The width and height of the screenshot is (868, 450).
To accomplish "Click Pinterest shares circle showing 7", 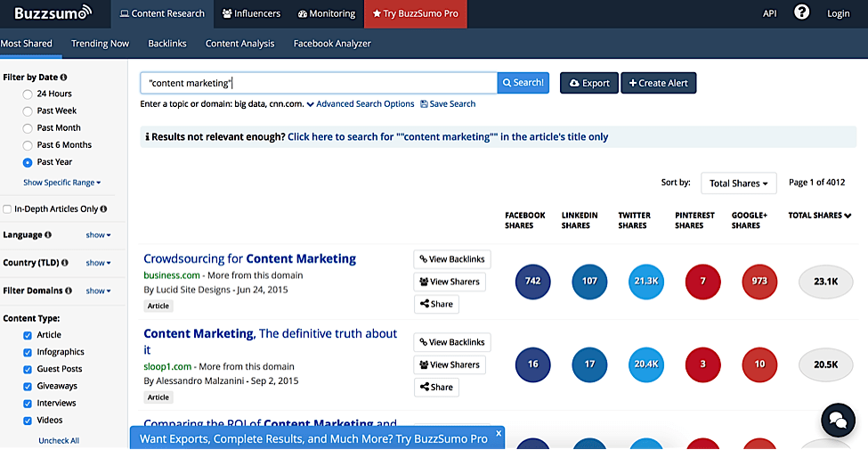I will point(703,282).
